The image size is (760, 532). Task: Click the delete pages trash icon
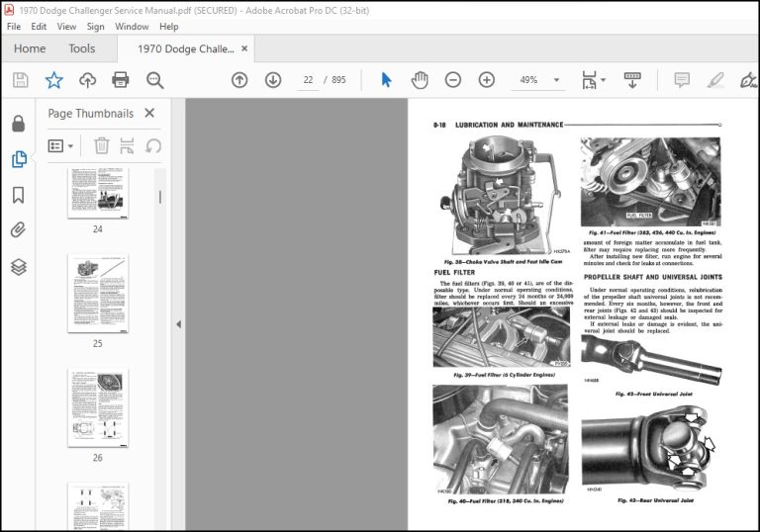101,145
